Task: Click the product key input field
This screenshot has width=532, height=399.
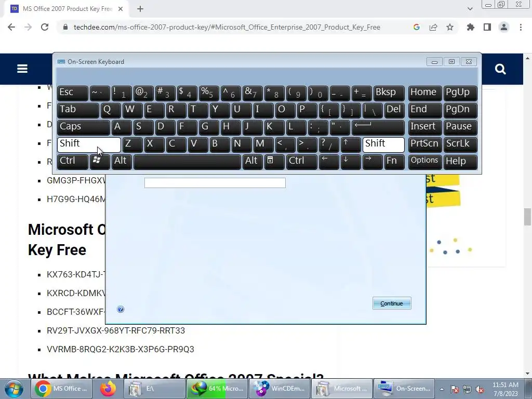Action: click(x=215, y=183)
